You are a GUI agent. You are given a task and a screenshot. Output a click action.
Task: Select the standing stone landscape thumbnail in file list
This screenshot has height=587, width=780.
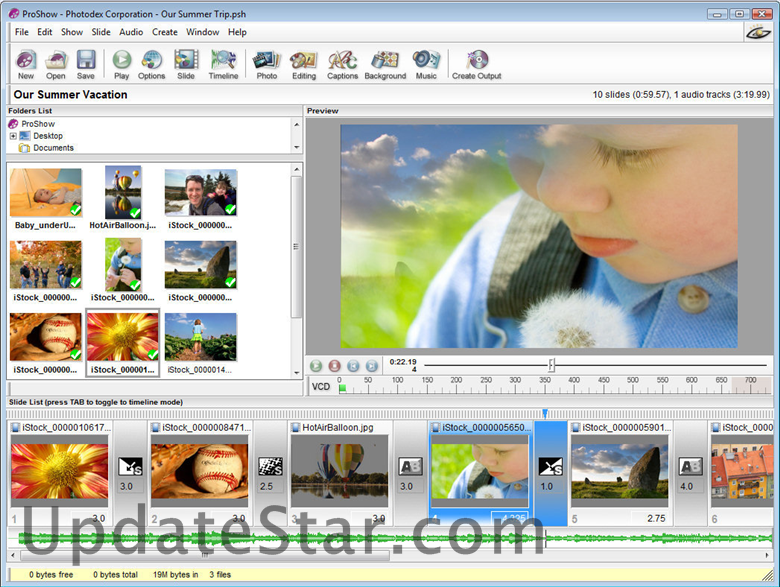201,265
